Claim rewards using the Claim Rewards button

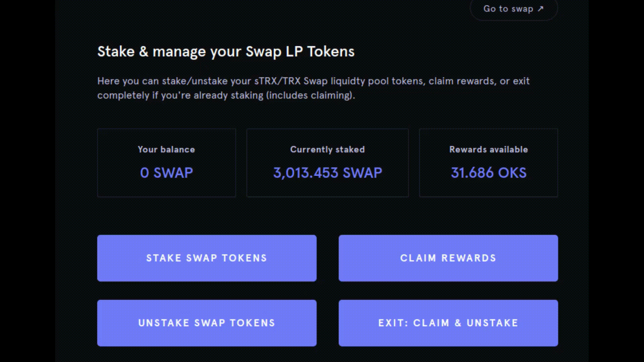448,258
